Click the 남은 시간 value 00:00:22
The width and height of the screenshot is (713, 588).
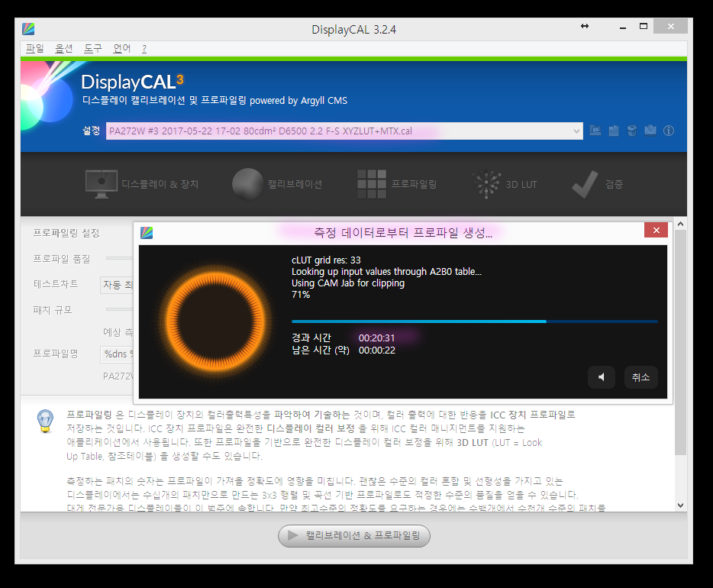(377, 351)
